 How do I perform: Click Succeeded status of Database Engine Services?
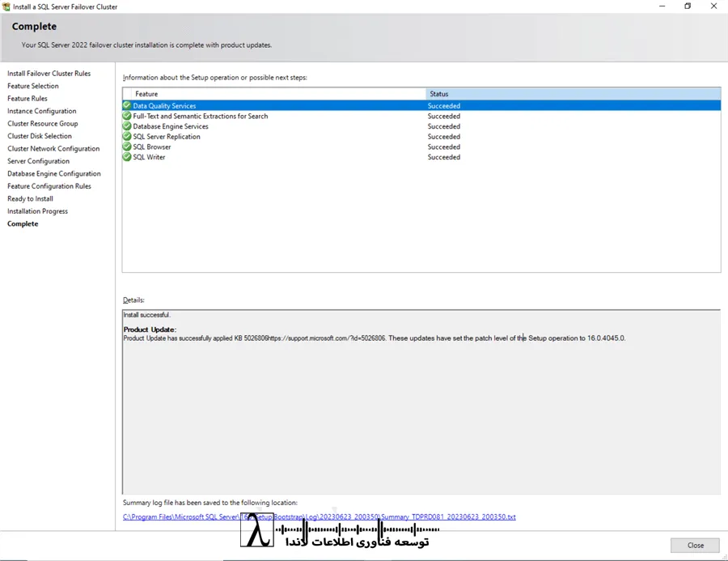(x=444, y=126)
